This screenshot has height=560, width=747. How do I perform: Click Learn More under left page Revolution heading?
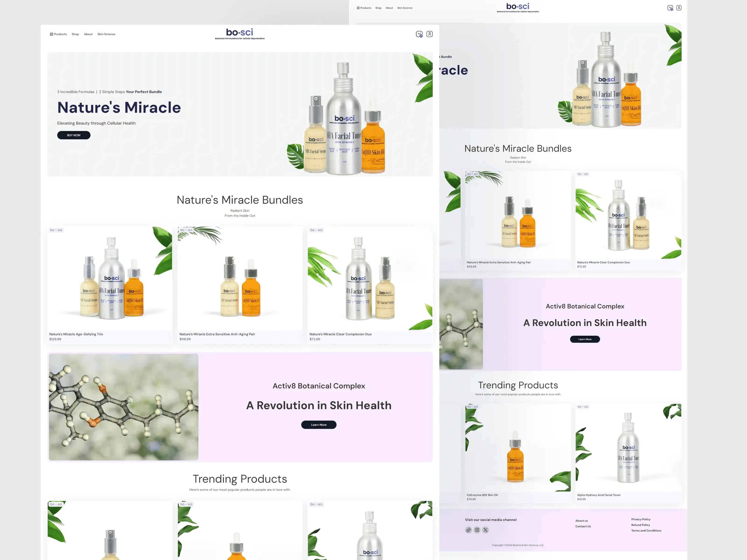[318, 425]
